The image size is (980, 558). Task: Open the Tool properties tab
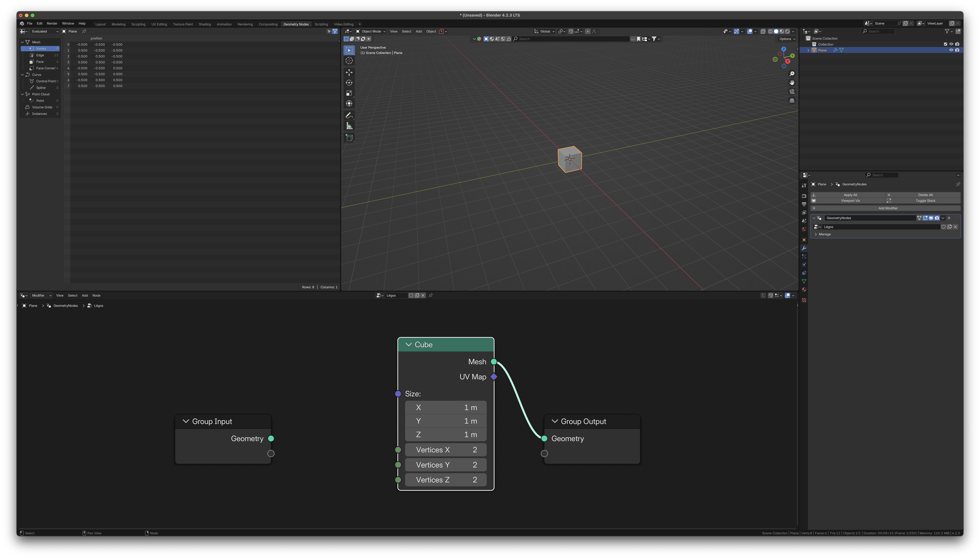[804, 186]
